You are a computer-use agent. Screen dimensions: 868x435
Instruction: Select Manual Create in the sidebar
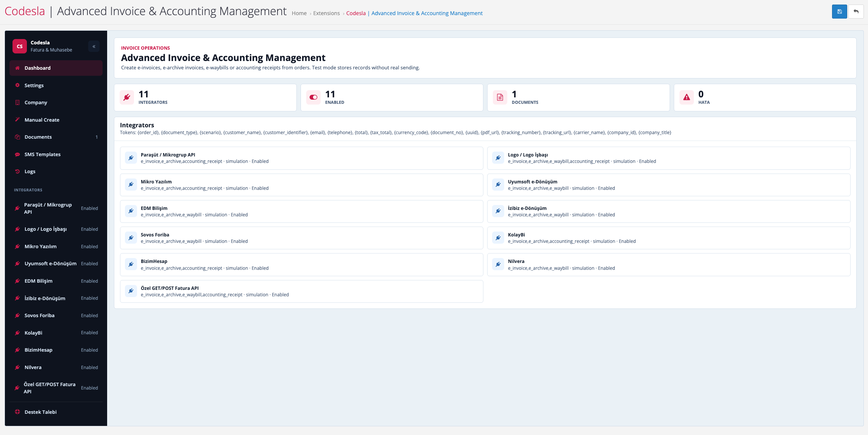(56, 120)
